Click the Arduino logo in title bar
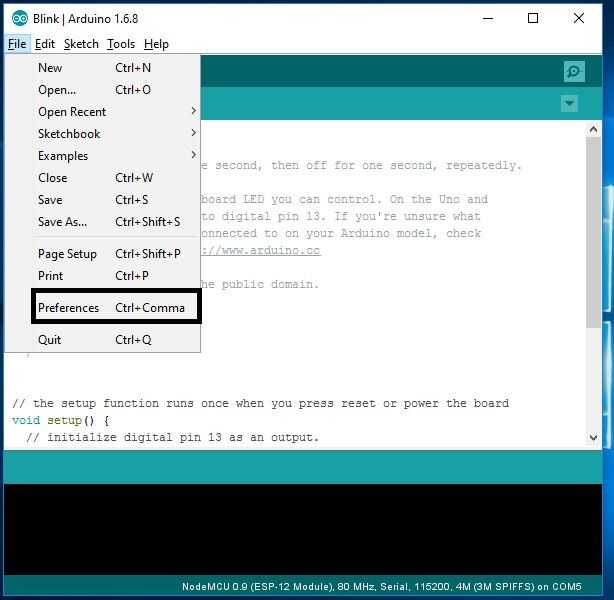This screenshot has width=614, height=600. pos(20,18)
